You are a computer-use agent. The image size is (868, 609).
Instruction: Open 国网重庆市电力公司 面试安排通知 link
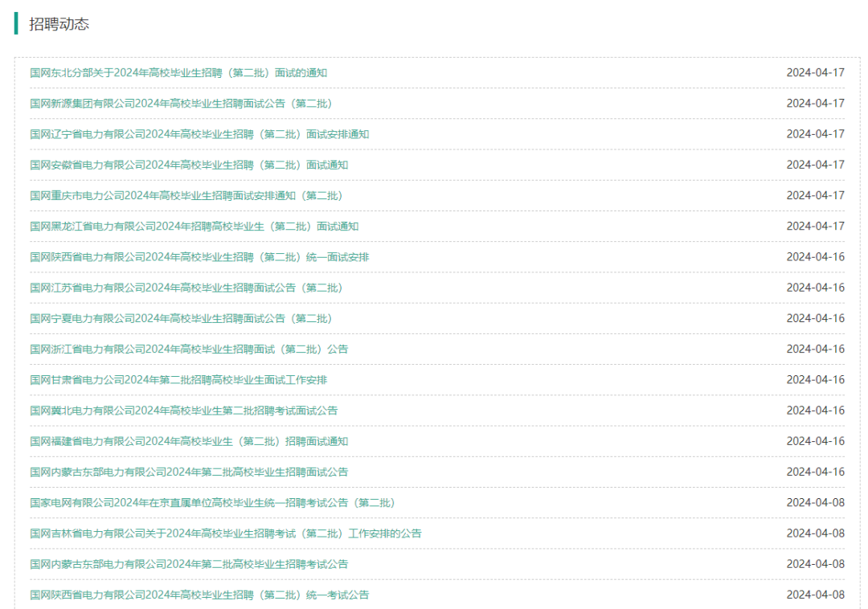186,196
